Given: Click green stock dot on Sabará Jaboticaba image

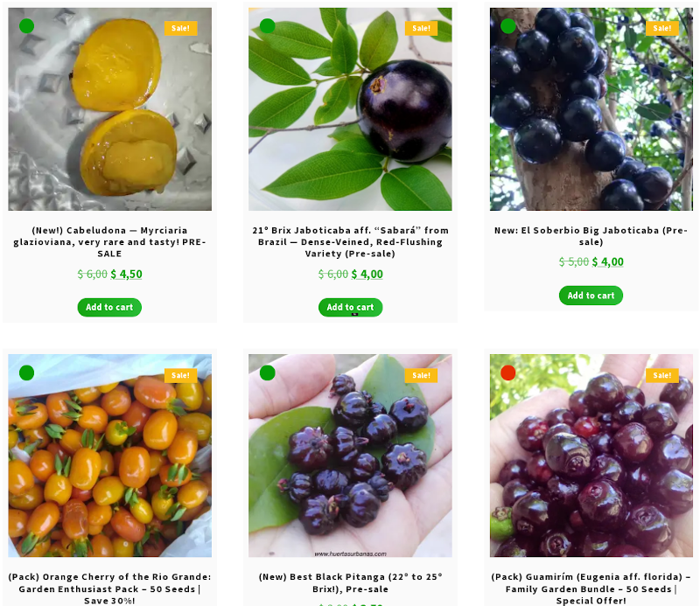Looking at the screenshot, I should [268, 26].
